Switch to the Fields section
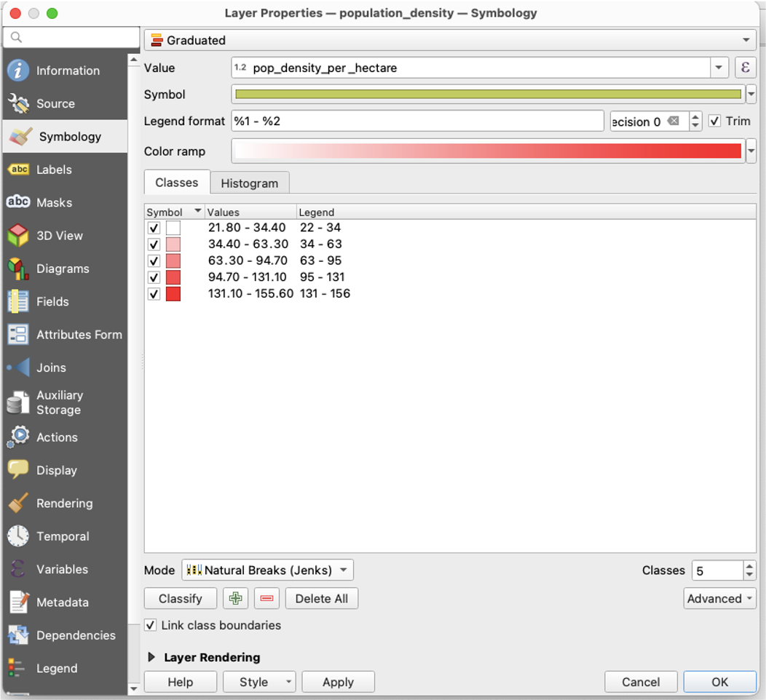This screenshot has width=766, height=700. click(53, 301)
